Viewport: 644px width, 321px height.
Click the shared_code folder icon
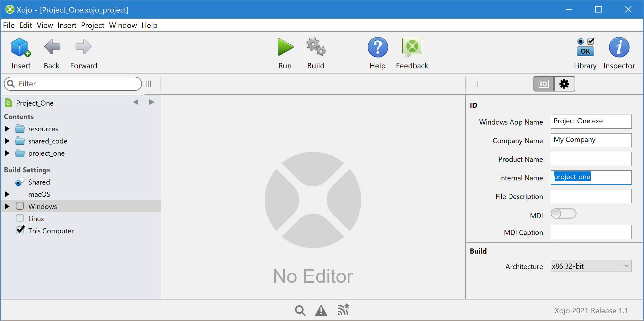(20, 141)
